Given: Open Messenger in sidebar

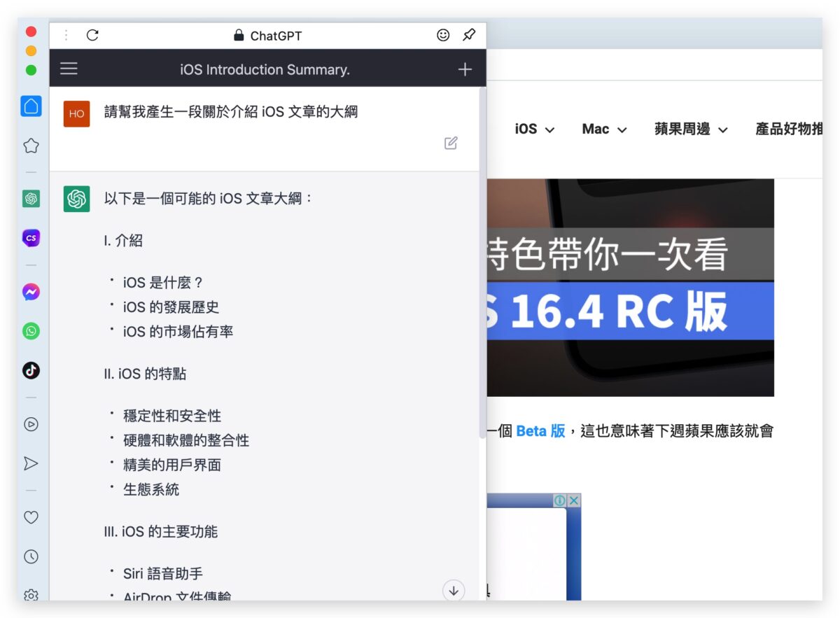Looking at the screenshot, I should tap(31, 292).
